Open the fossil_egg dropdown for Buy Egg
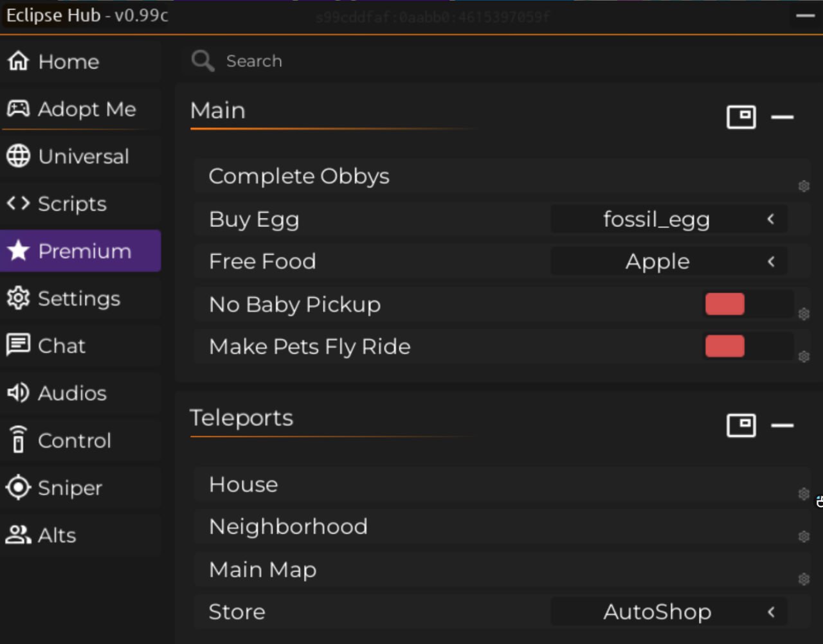Screen dimensions: 823x644 point(669,219)
